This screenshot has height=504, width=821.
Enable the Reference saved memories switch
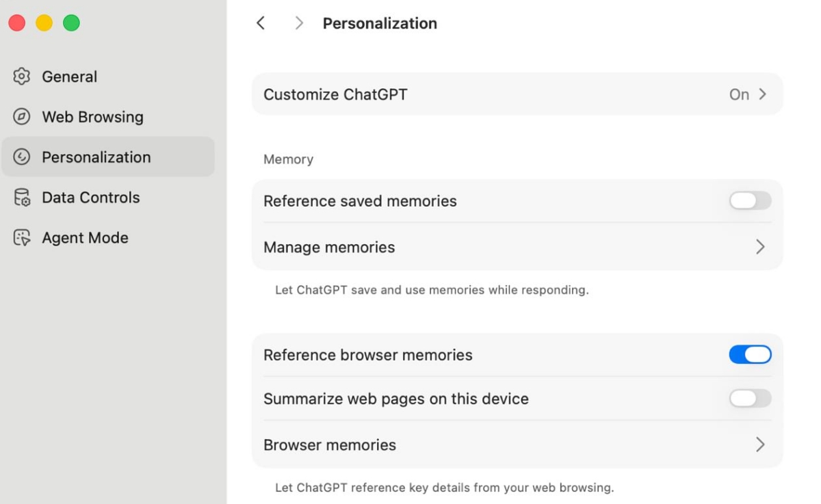click(750, 200)
